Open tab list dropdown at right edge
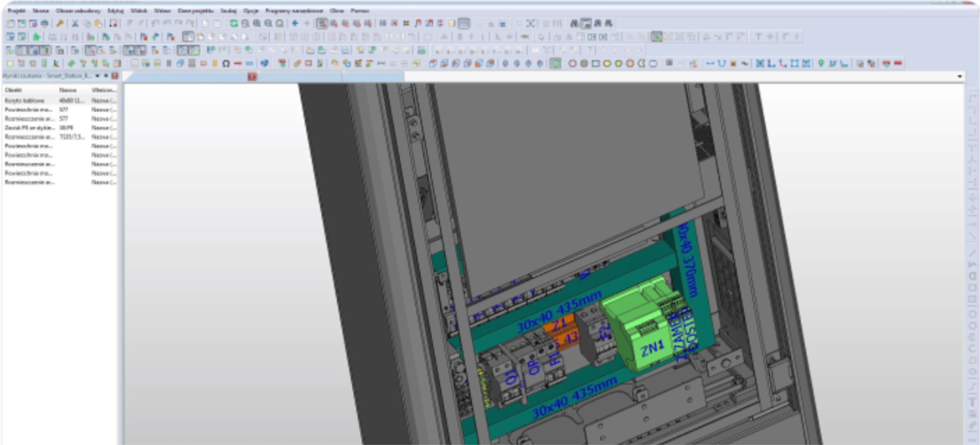 click(960, 76)
